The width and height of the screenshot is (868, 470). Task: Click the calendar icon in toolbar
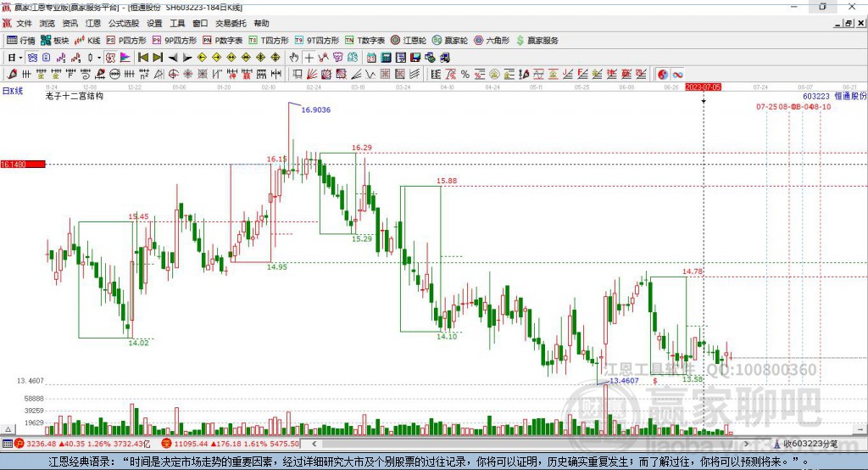pos(371,58)
